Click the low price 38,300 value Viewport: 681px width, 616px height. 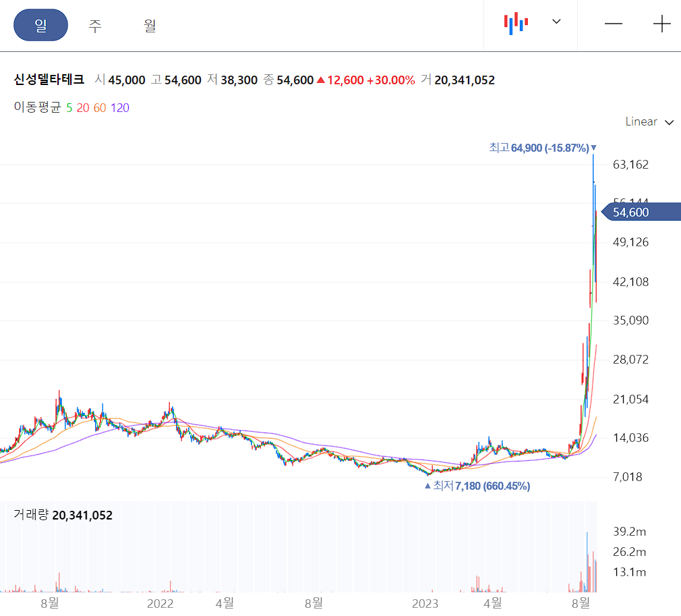[x=239, y=80]
